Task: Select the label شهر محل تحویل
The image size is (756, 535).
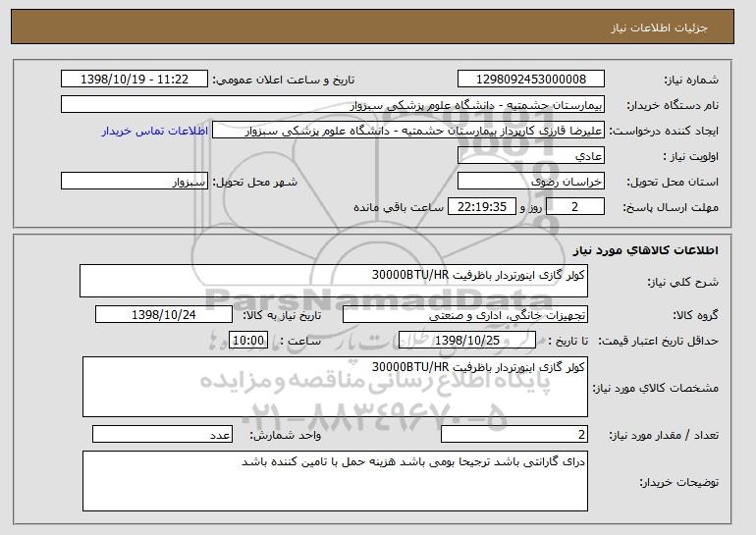Action: coord(255,182)
